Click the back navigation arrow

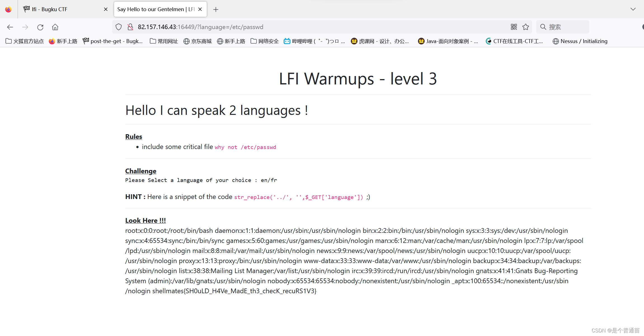coord(10,27)
